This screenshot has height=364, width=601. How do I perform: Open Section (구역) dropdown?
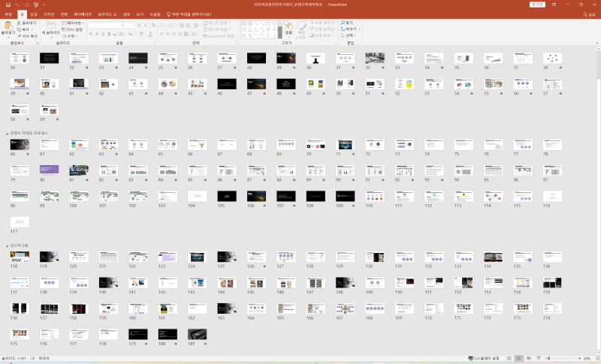69,36
